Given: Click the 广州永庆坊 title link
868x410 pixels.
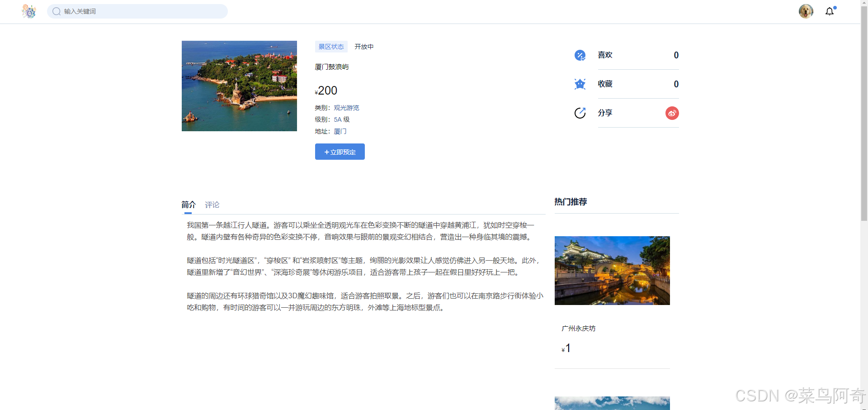Looking at the screenshot, I should tap(579, 329).
